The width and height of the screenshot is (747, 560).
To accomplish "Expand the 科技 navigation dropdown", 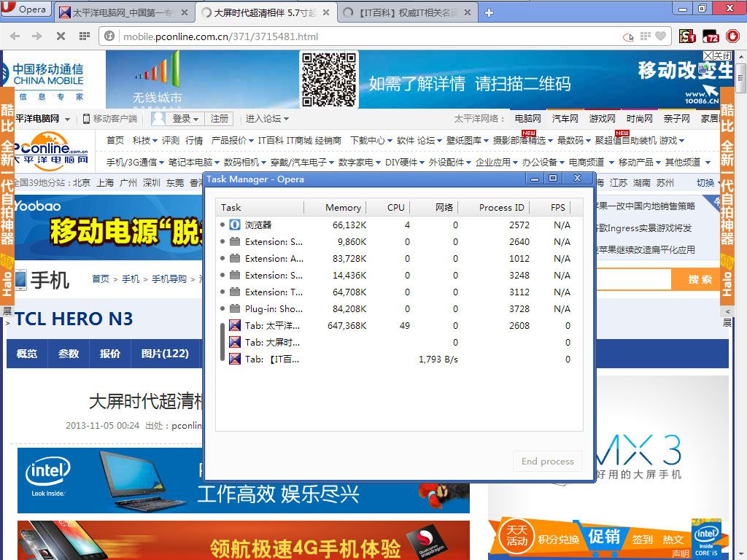I will (145, 141).
